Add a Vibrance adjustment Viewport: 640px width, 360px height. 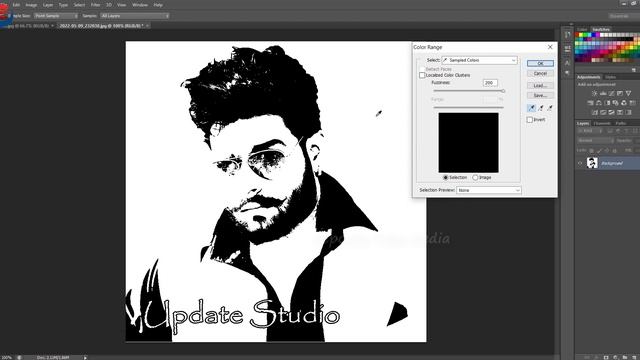pos(628,93)
